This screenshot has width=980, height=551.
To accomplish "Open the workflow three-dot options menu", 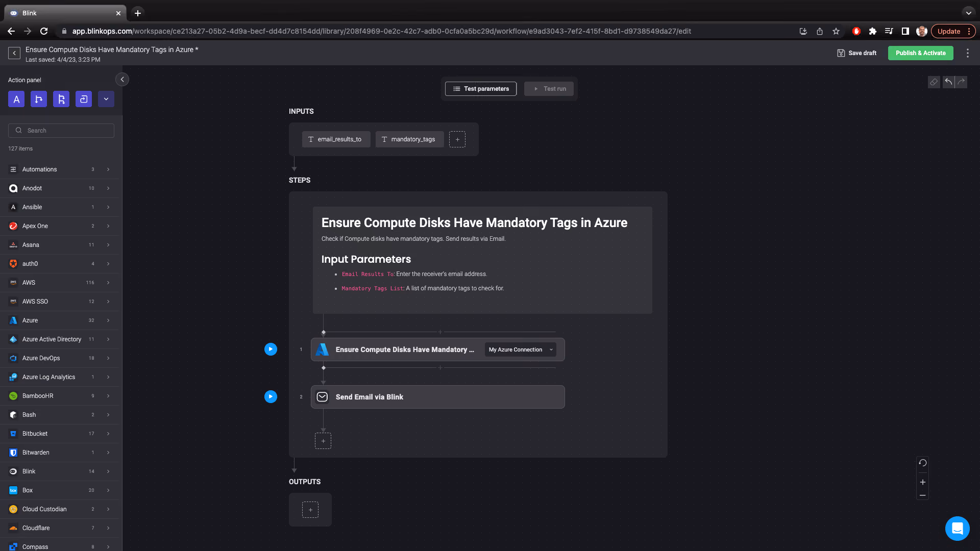I will tap(967, 53).
